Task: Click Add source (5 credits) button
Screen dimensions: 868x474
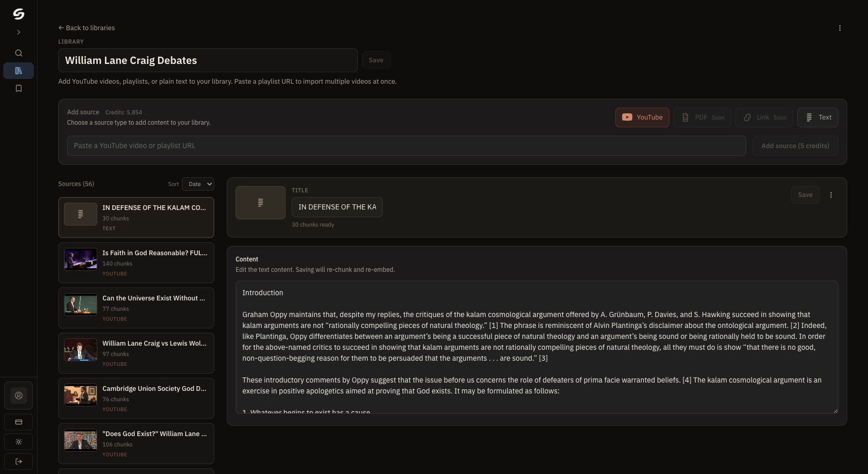Action: pyautogui.click(x=795, y=146)
